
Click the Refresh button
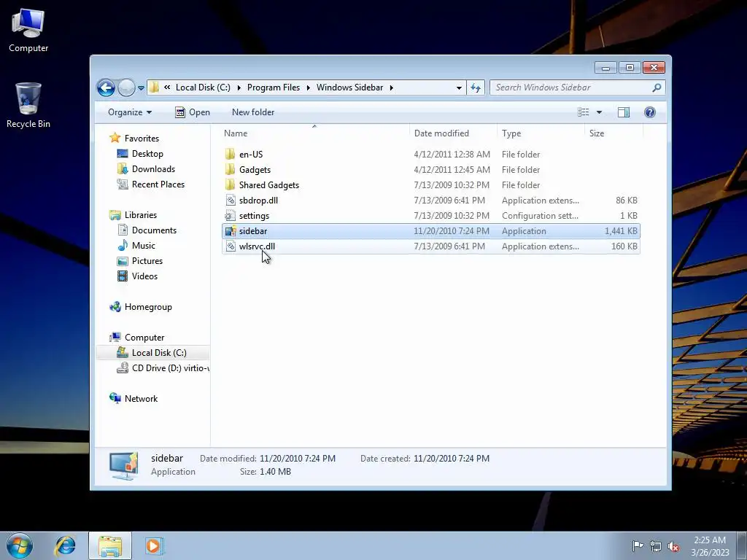coord(476,87)
